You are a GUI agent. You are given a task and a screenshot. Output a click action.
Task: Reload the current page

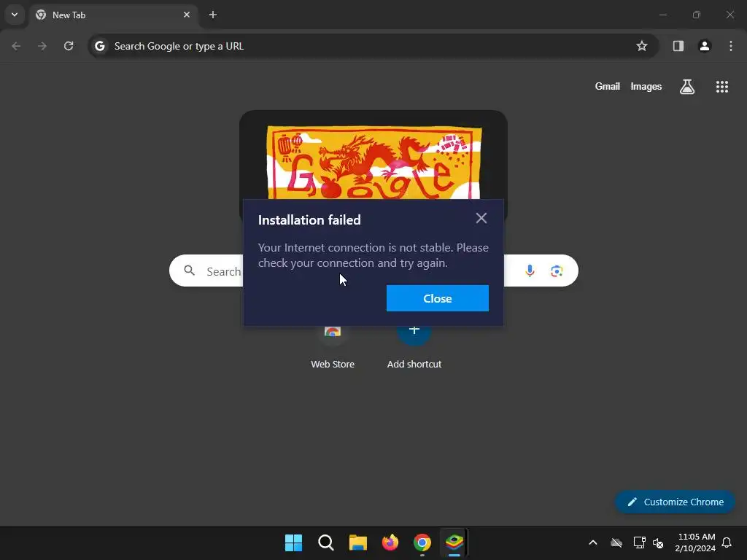(x=69, y=46)
